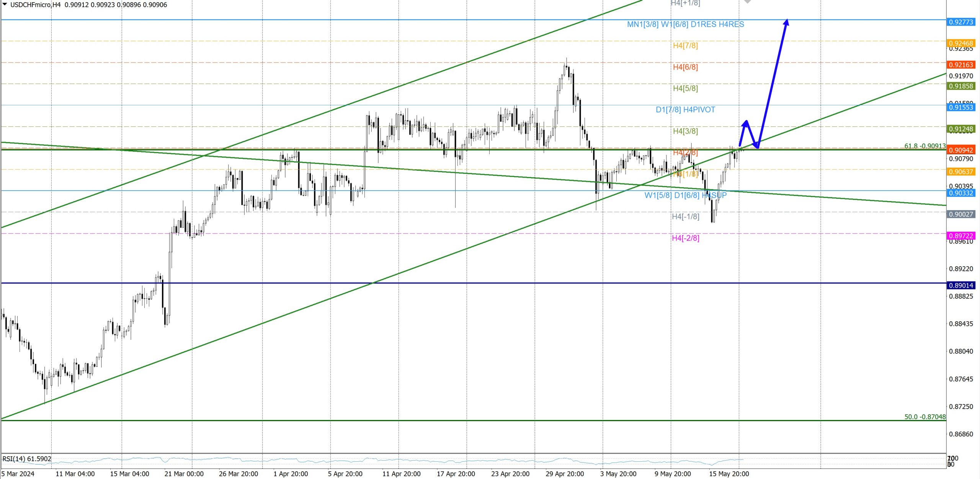Image resolution: width=980 pixels, height=479 pixels.
Task: Click the H4[-2/8] magenta level label
Action: (685, 238)
